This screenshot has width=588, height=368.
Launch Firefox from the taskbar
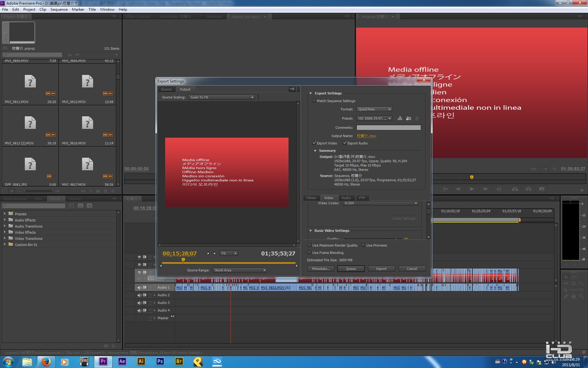point(46,362)
